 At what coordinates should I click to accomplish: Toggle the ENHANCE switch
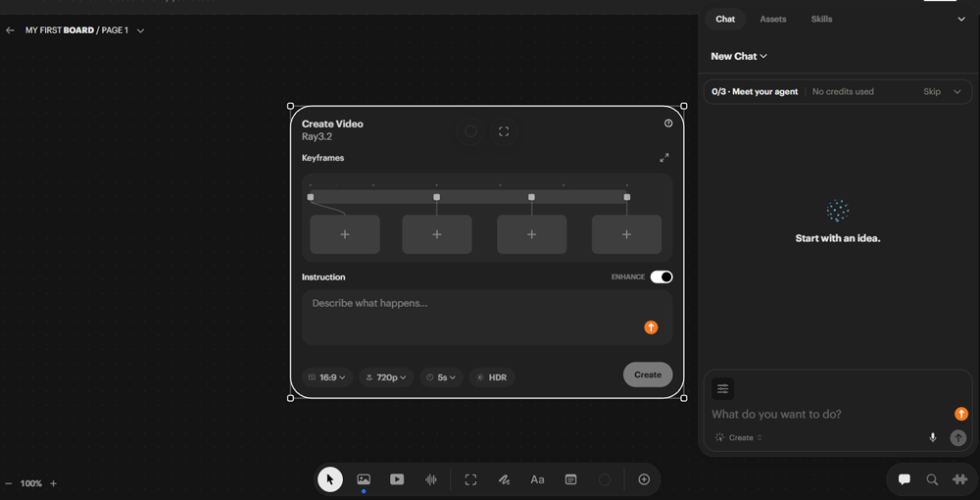pyautogui.click(x=661, y=276)
